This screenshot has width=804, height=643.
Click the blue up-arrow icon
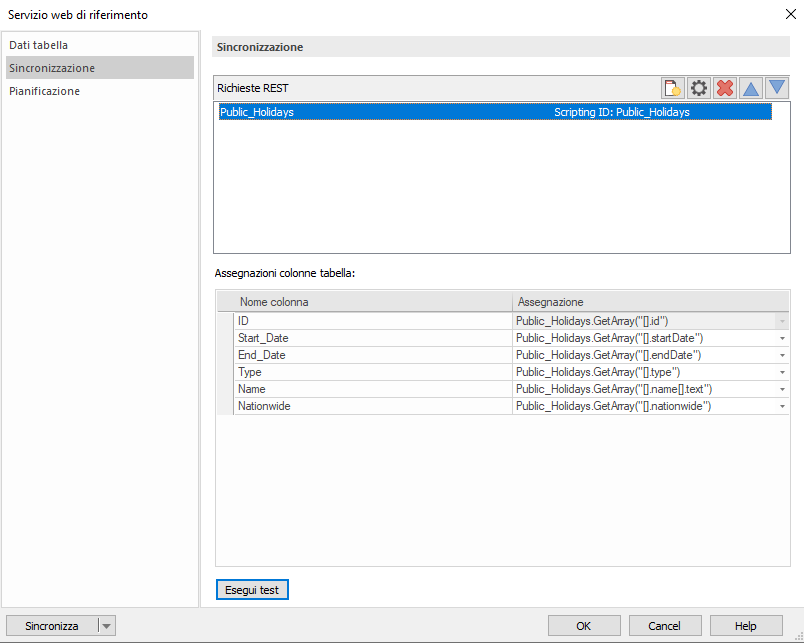(750, 88)
